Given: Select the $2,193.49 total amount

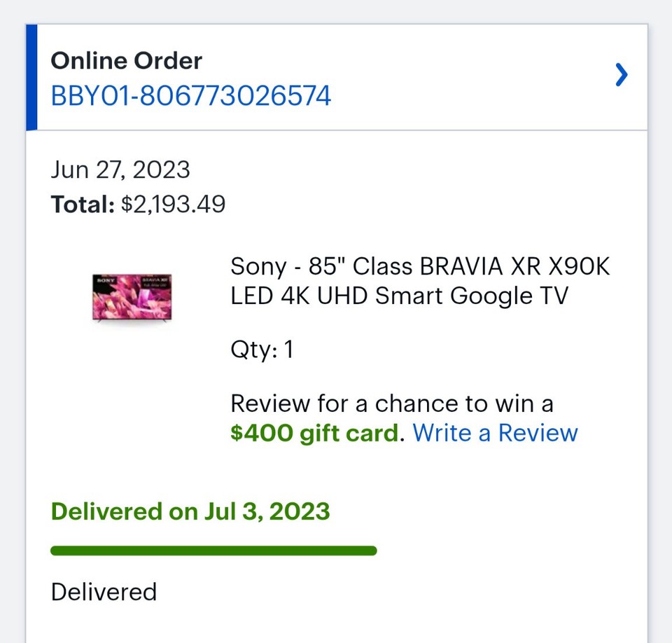Looking at the screenshot, I should [x=173, y=205].
